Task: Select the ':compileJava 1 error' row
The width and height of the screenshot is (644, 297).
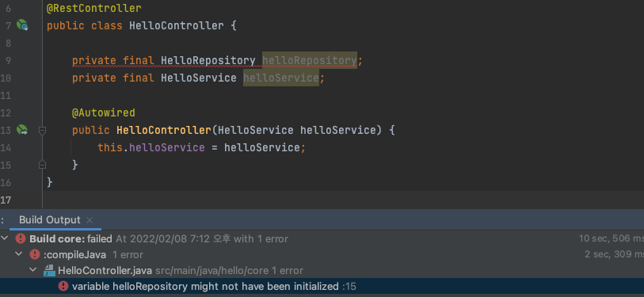Action: (322, 255)
